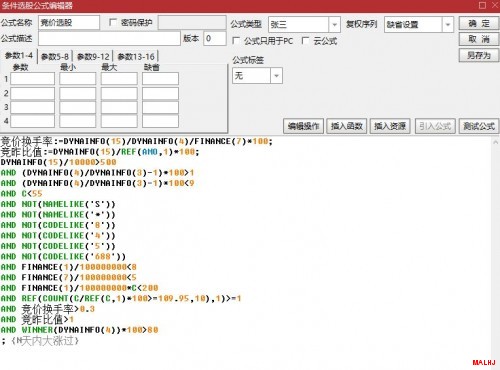Maximize the formula editor window
This screenshot has width=500, height=370.
pos(482,5)
